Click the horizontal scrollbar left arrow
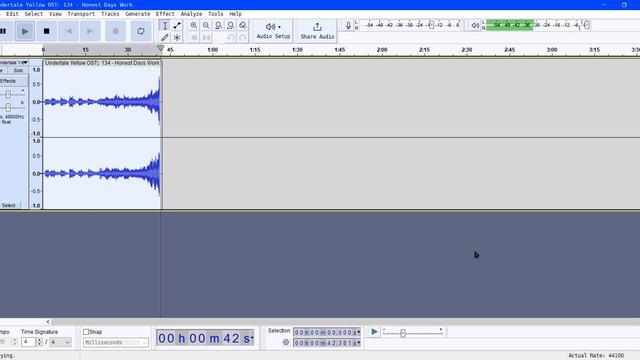The width and height of the screenshot is (640, 360). point(48,322)
